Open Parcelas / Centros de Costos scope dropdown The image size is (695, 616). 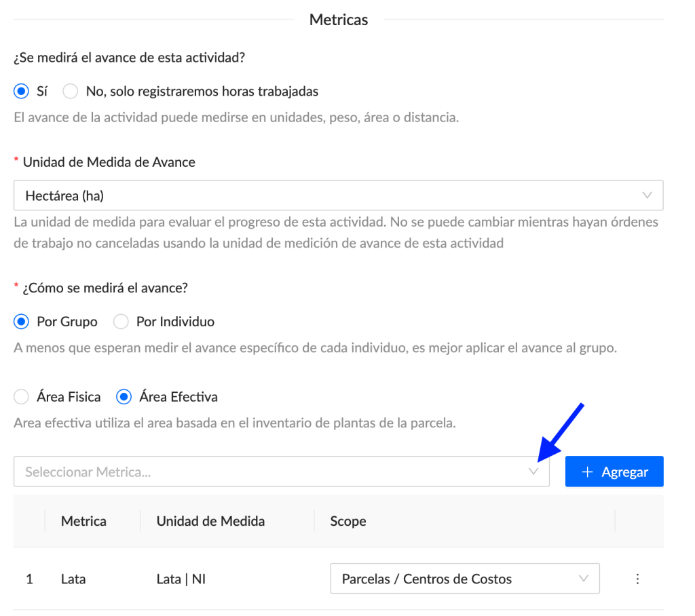click(x=465, y=579)
